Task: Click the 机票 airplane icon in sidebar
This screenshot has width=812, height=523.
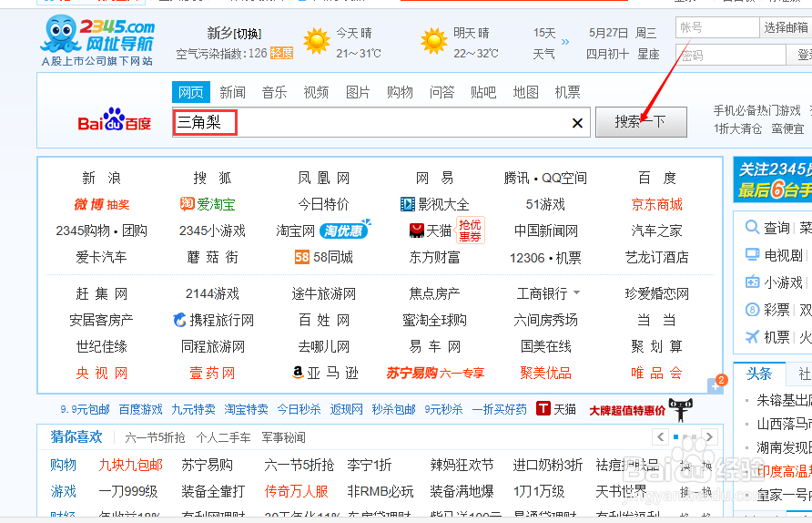Action: pos(751,337)
